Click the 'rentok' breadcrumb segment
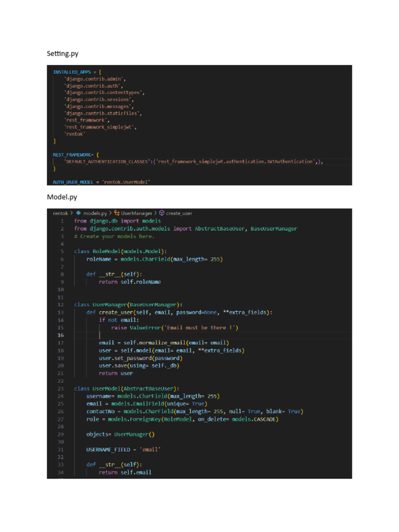 pos(60,214)
